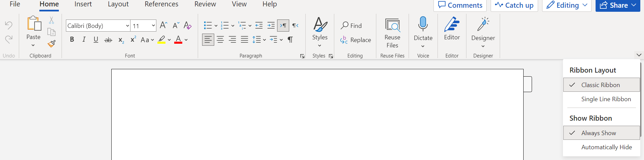644x160 pixels.
Task: Click the Cut scissors icon
Action: coord(51,21)
